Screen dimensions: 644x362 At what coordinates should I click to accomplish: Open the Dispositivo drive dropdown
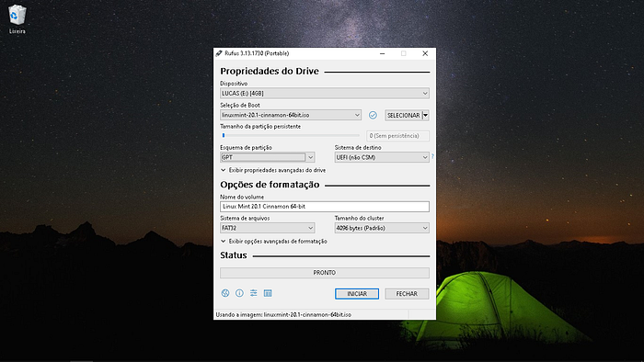[325, 94]
